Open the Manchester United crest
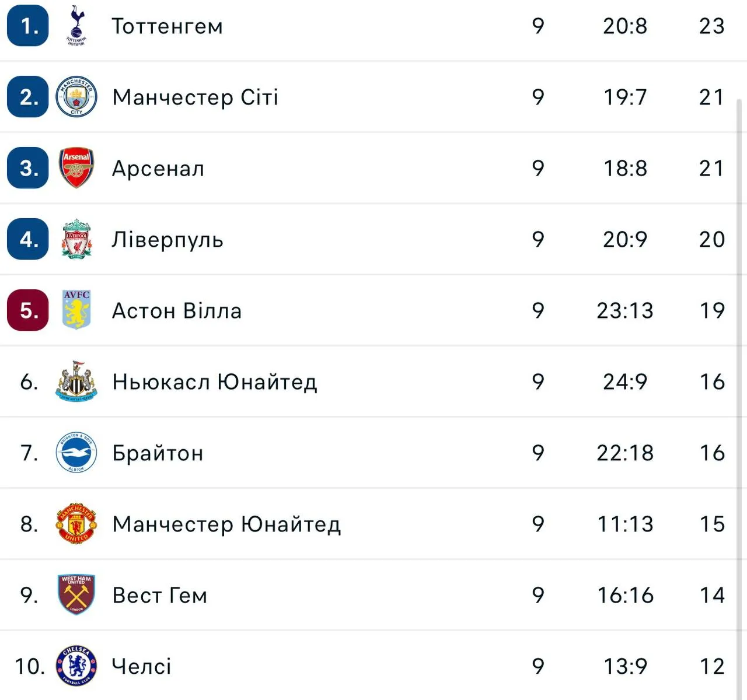747x700 pixels. [76, 524]
